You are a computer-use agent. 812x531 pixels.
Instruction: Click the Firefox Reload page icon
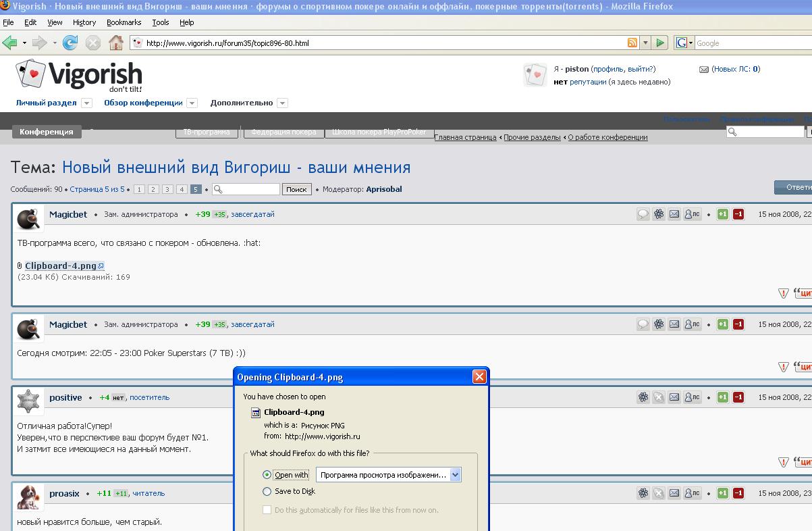70,43
